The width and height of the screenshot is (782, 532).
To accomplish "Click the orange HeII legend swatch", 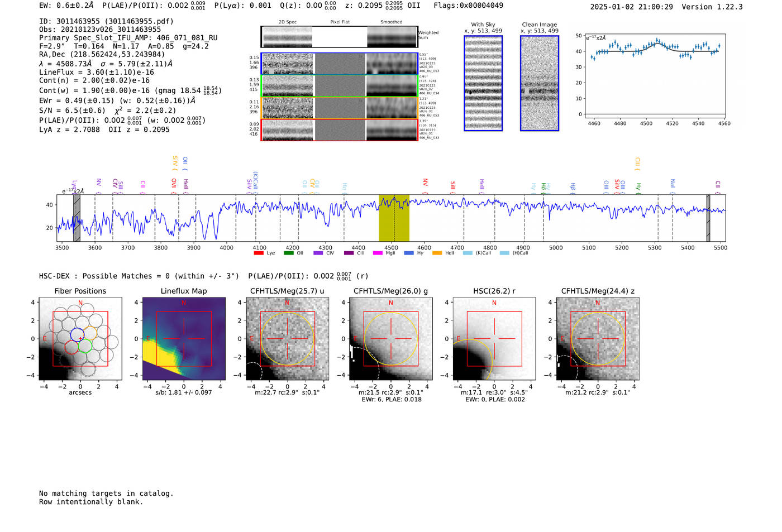I will 437,253.
